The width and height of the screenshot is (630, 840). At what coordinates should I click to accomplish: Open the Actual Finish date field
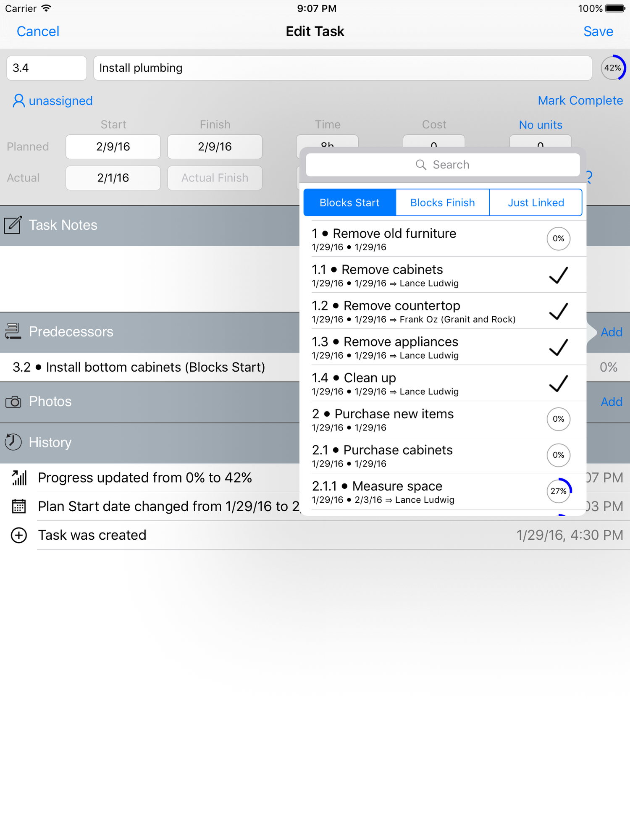215,178
